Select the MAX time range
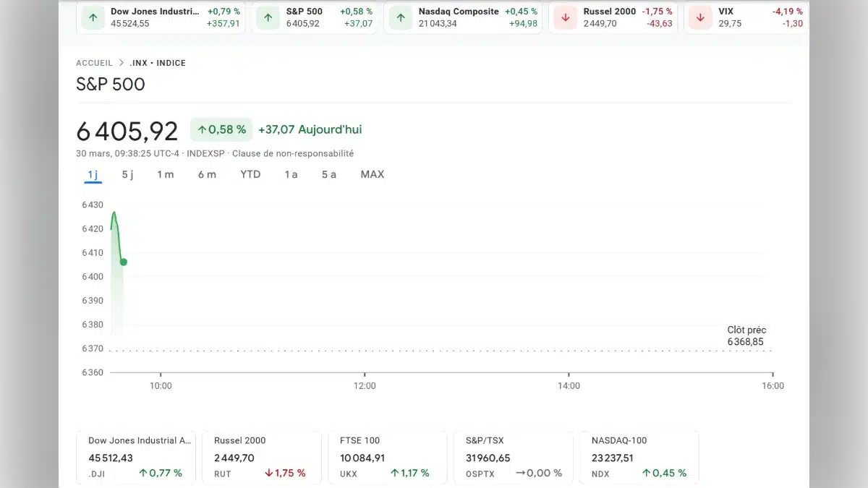868x488 pixels. tap(373, 174)
